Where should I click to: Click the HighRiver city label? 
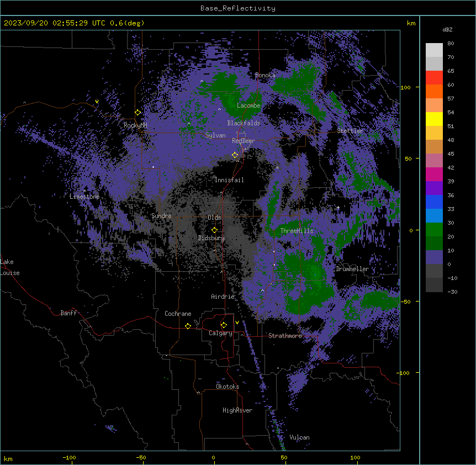237,410
